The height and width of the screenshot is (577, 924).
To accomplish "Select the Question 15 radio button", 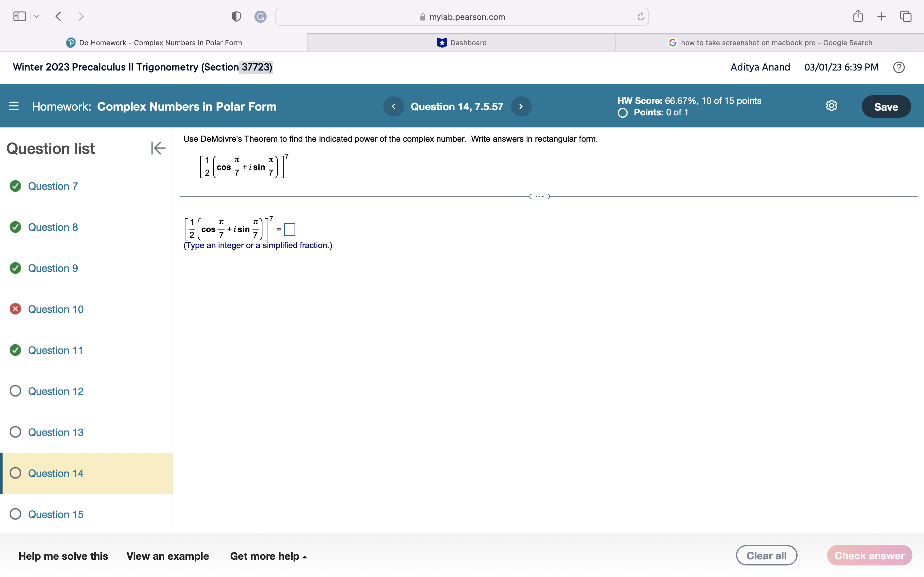I will [15, 514].
